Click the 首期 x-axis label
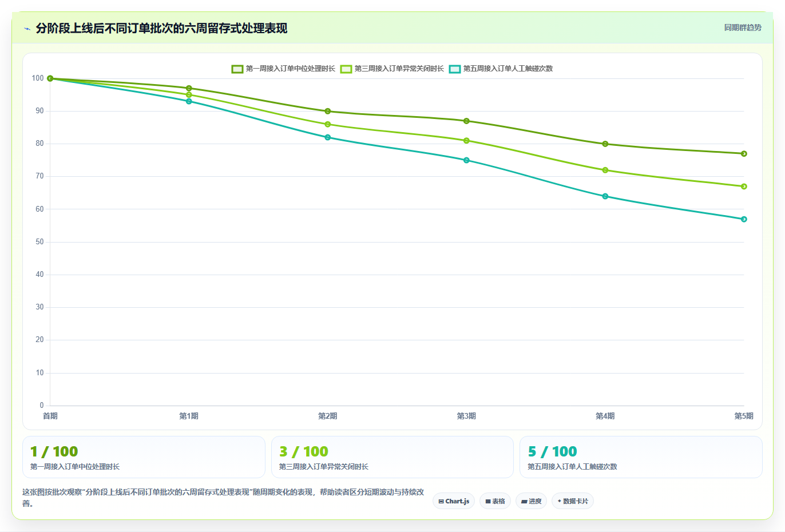 click(x=50, y=416)
